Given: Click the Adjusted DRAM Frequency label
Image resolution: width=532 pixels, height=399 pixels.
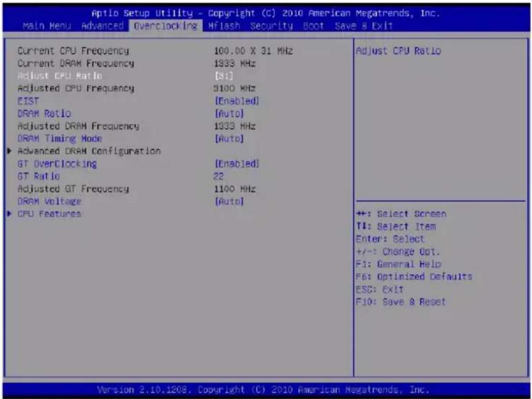Looking at the screenshot, I should click(x=78, y=126).
